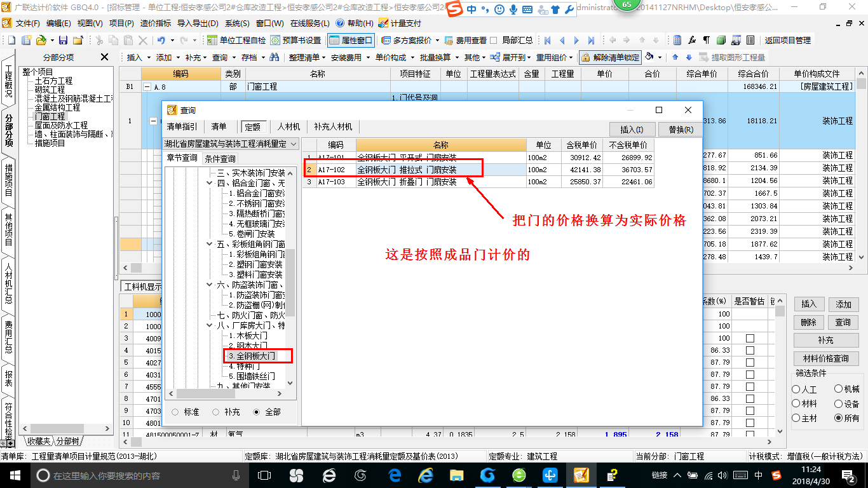Open 文件(F) menu
The image size is (868, 488).
27,23
